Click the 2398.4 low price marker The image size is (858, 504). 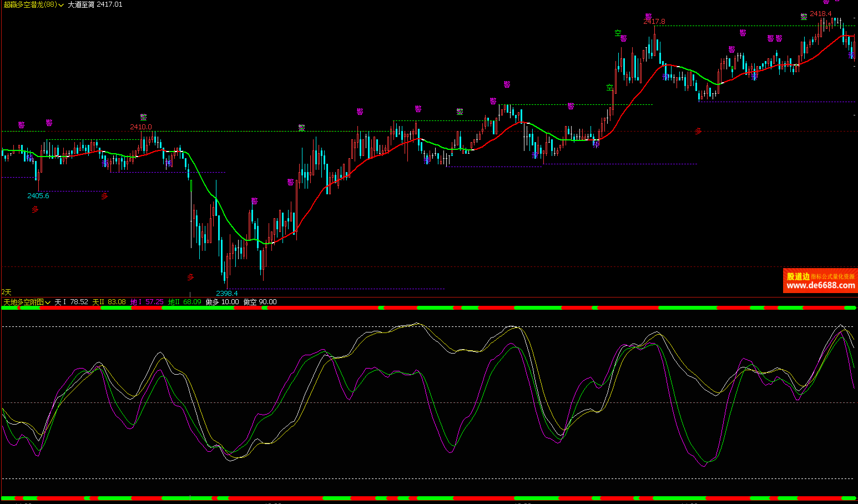tap(226, 293)
